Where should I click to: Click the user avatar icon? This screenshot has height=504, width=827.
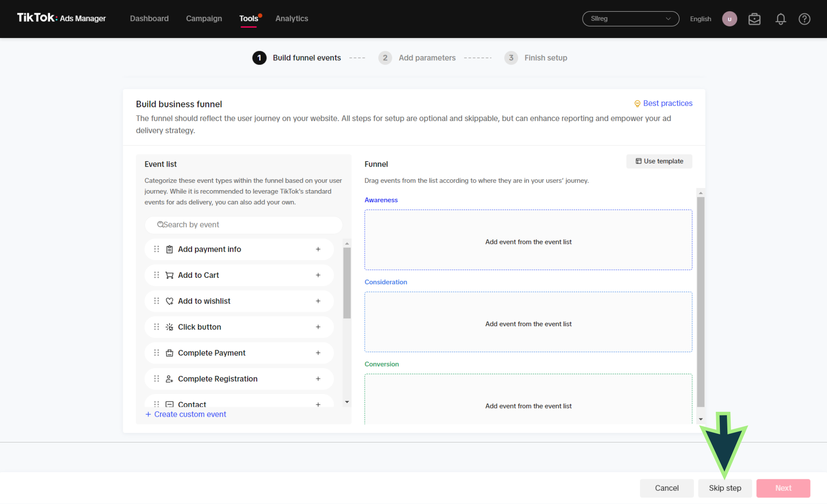click(x=729, y=19)
